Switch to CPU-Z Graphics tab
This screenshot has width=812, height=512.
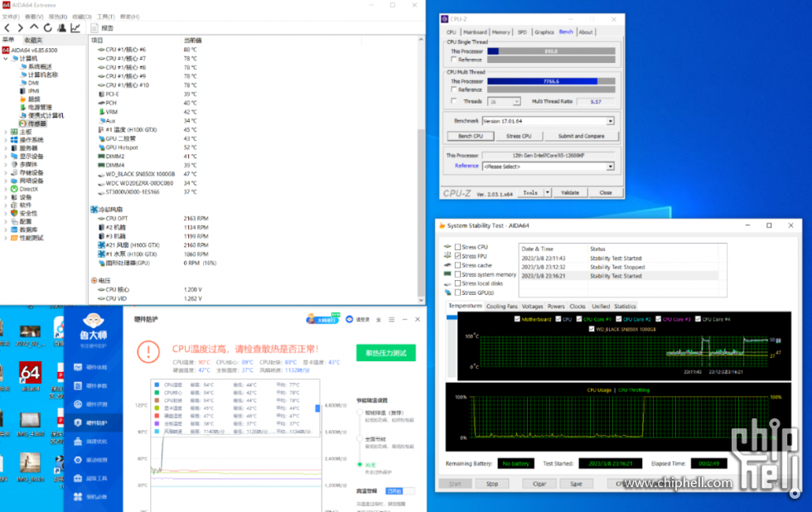point(544,32)
